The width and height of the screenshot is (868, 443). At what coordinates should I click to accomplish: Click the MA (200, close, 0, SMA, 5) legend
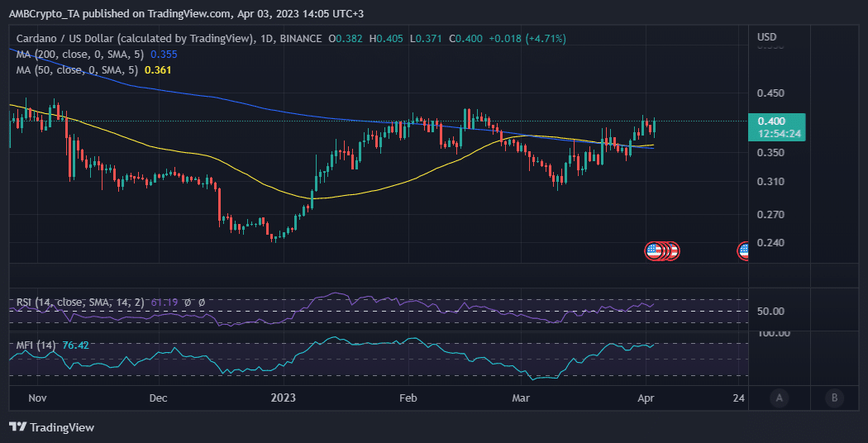81,55
